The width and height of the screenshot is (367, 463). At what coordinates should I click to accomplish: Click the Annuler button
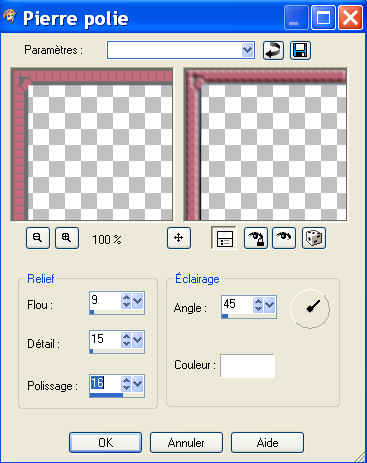186,443
